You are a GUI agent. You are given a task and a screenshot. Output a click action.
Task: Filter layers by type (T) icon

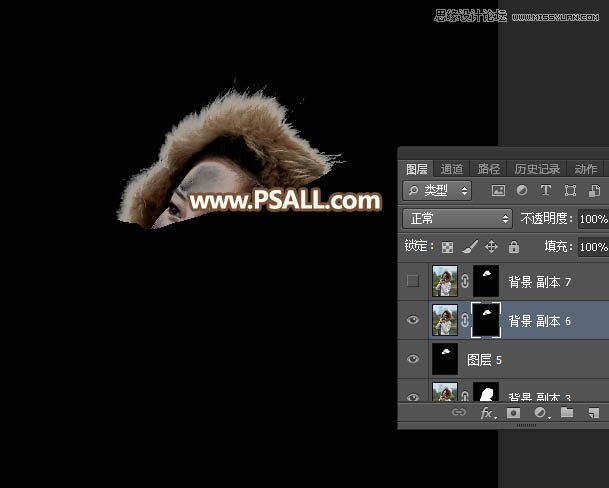pyautogui.click(x=546, y=190)
